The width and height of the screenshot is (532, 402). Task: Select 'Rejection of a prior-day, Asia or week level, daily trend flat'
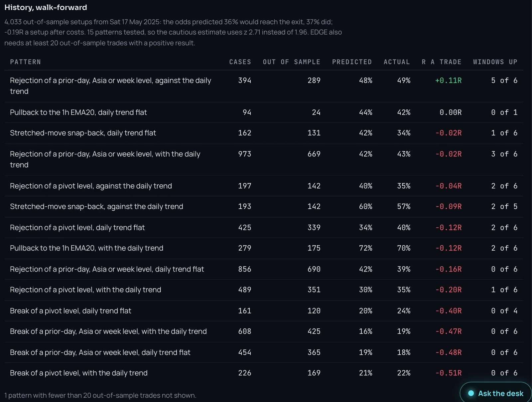click(107, 269)
